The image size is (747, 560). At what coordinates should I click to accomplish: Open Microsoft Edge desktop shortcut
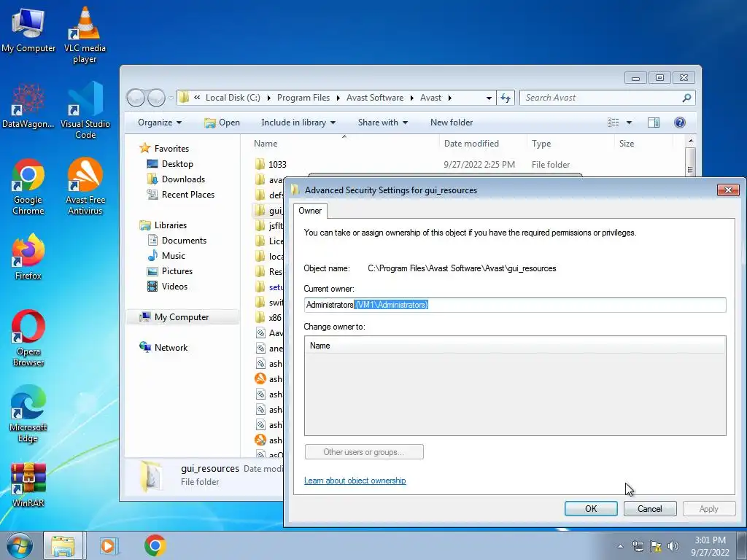click(28, 413)
